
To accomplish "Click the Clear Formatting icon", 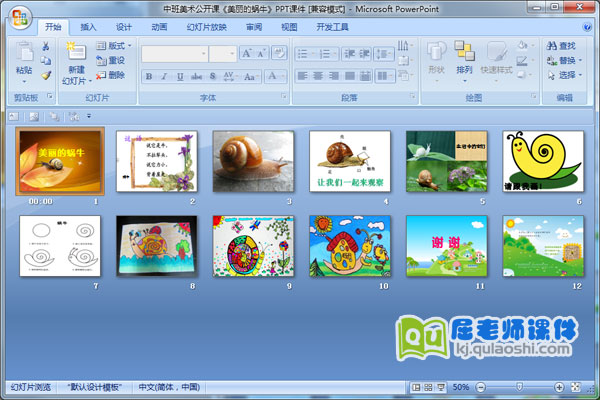I will pos(279,54).
